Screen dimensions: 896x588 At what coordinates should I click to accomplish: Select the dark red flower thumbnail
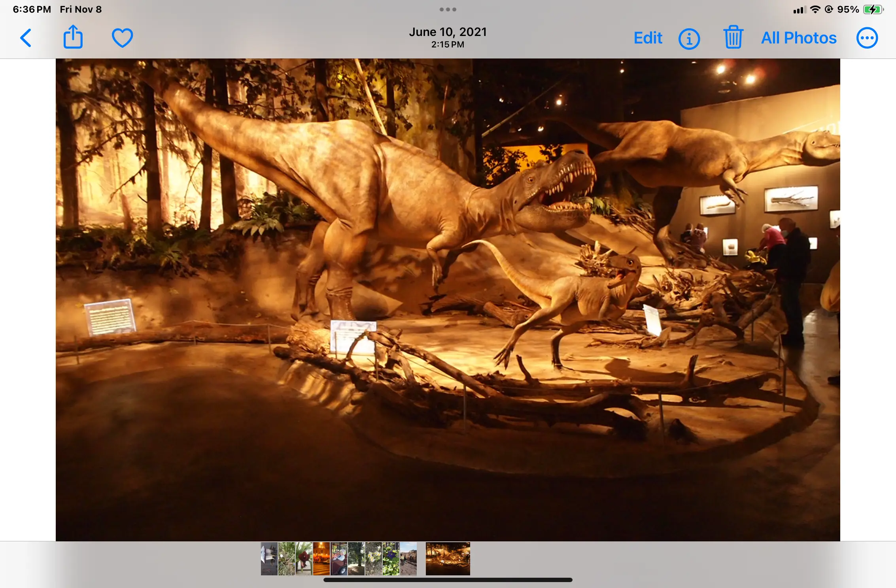pyautogui.click(x=304, y=558)
